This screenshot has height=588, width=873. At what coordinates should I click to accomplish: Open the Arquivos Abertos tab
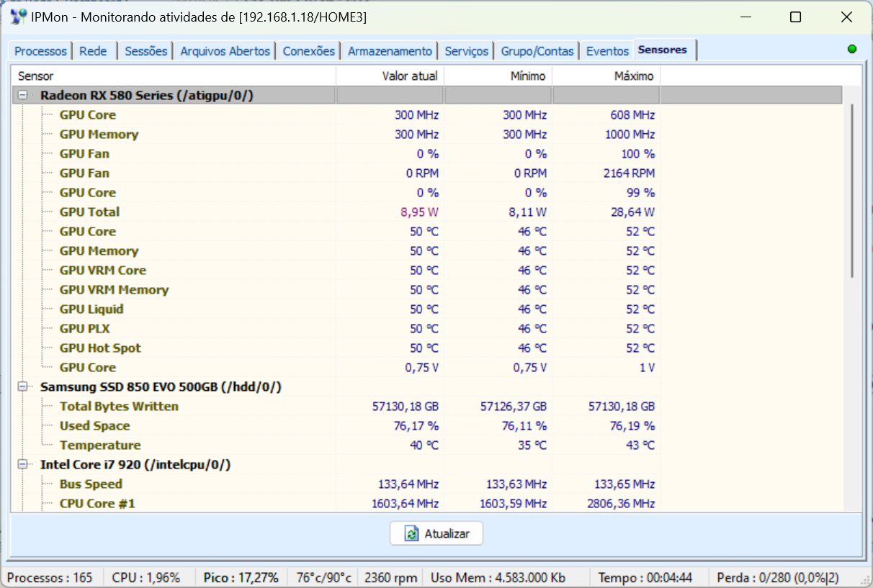click(x=225, y=51)
